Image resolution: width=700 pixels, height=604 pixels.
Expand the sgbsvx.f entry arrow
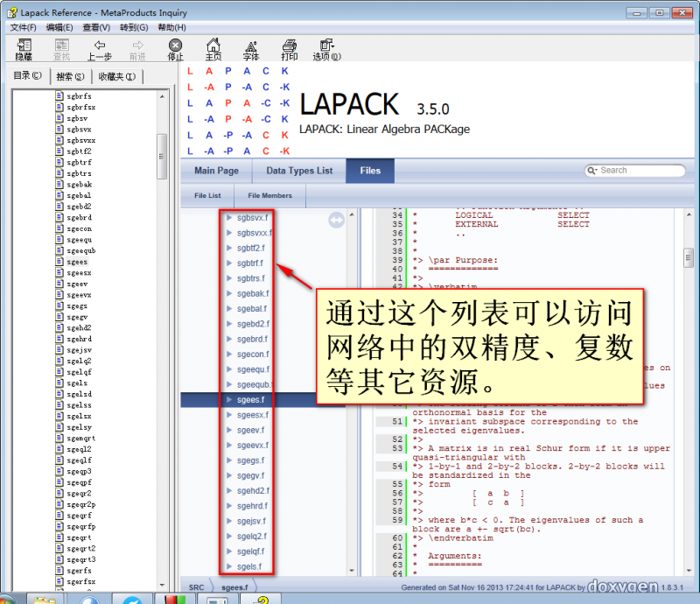[x=229, y=218]
